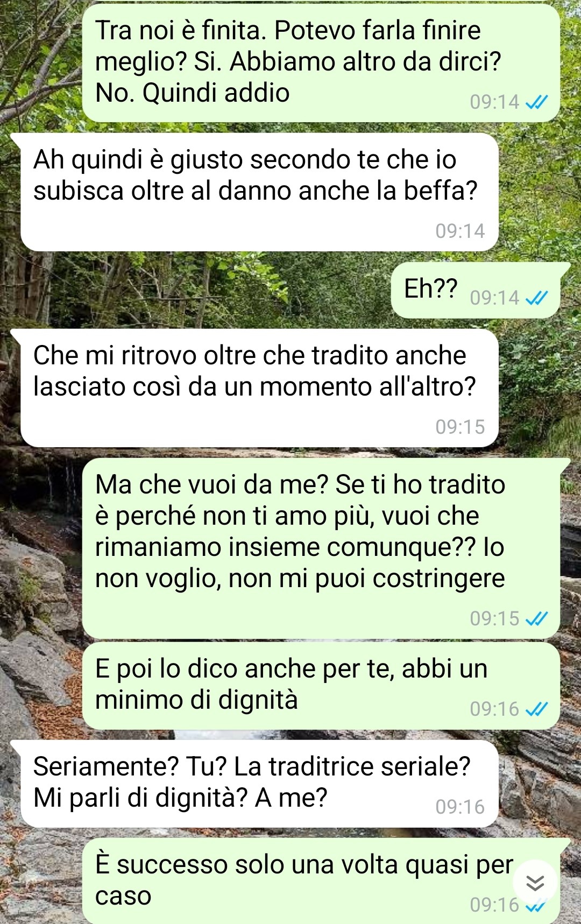This screenshot has height=924, width=581.
Task: Tap the 09:15 timestamp under 'all'altro?' message
Action: tap(460, 427)
